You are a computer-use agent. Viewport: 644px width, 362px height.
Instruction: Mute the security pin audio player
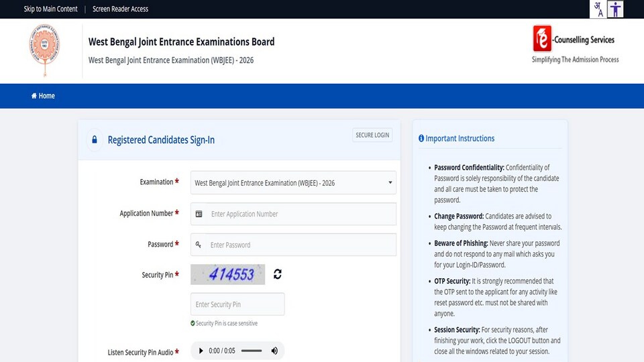pyautogui.click(x=274, y=351)
